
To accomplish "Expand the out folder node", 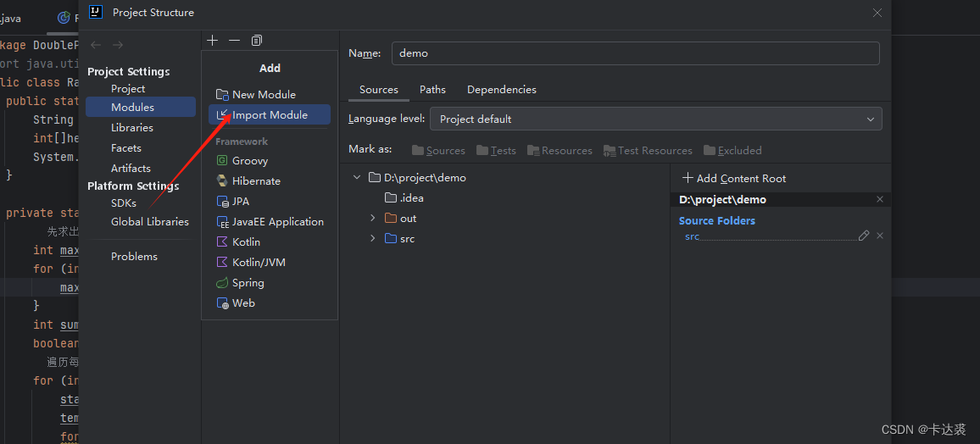I will coord(372,219).
